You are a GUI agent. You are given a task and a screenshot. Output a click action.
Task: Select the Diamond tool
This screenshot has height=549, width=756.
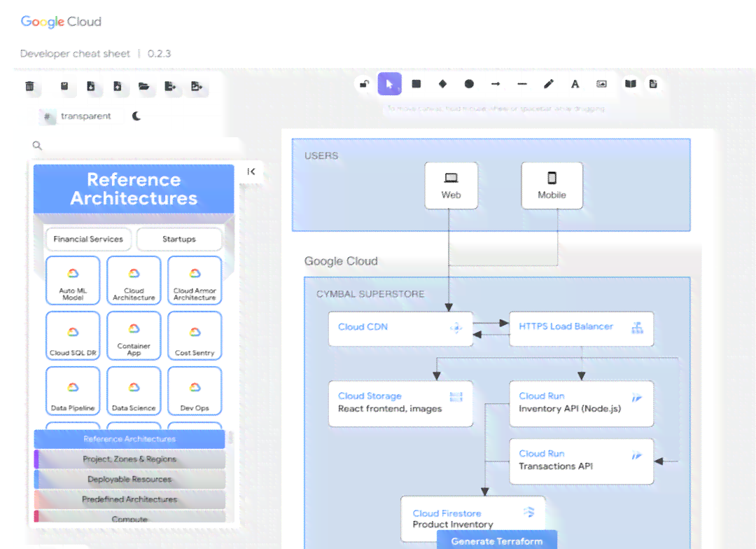[442, 84]
